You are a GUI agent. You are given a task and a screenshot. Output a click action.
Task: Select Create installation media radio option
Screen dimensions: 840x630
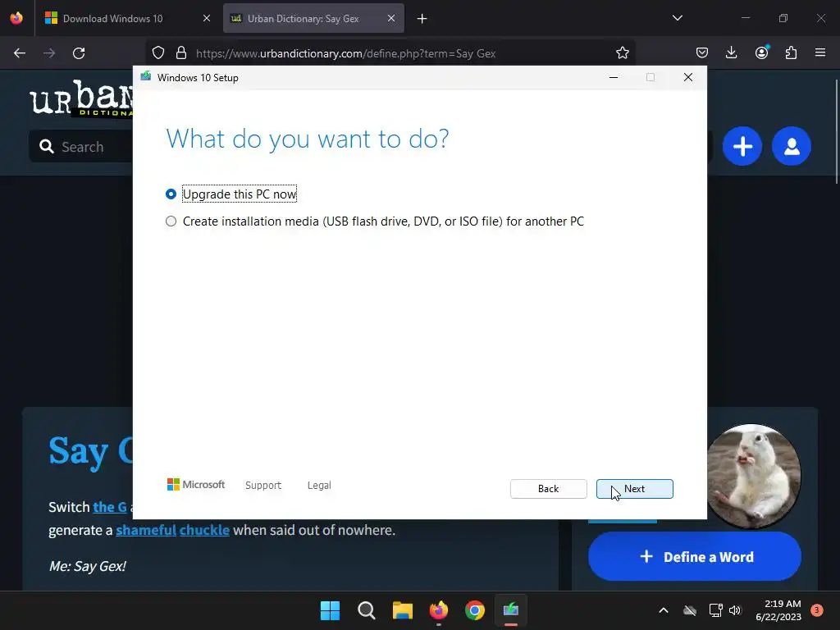coord(171,221)
